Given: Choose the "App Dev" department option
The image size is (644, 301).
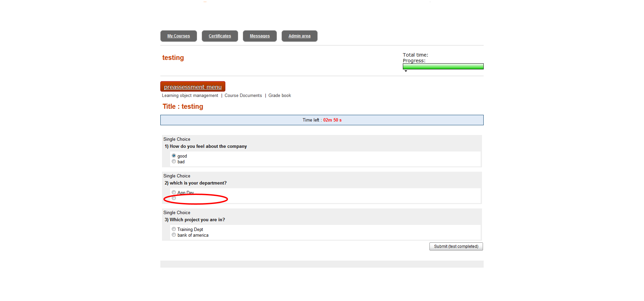Looking at the screenshot, I should [x=174, y=192].
